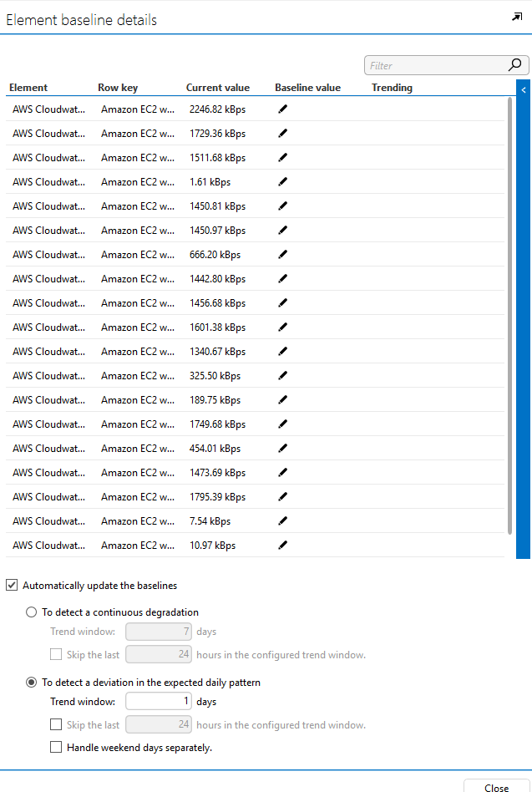Select the 10.97 kBps value cell

[212, 546]
